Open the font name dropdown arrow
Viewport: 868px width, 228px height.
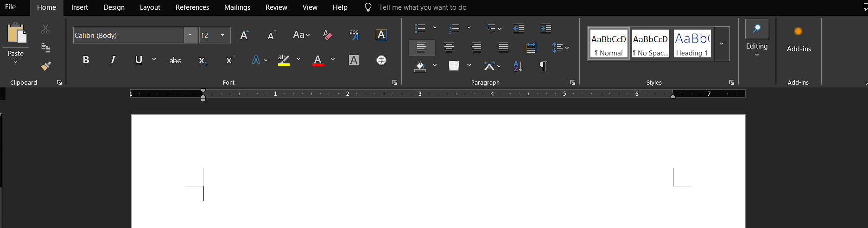[x=190, y=35]
